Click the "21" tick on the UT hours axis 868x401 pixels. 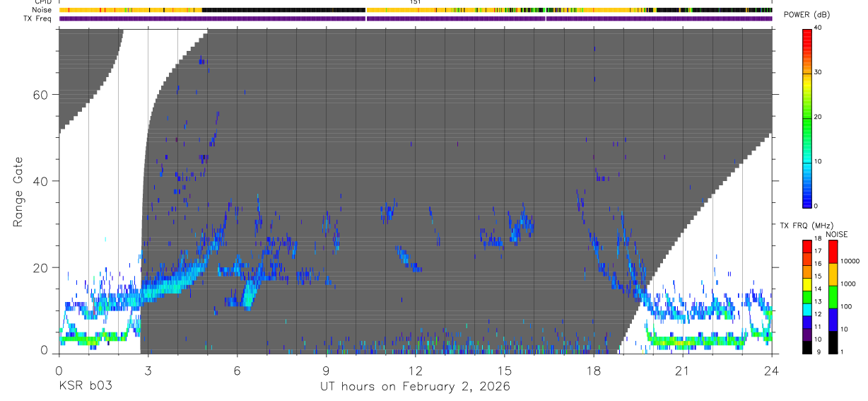point(682,370)
